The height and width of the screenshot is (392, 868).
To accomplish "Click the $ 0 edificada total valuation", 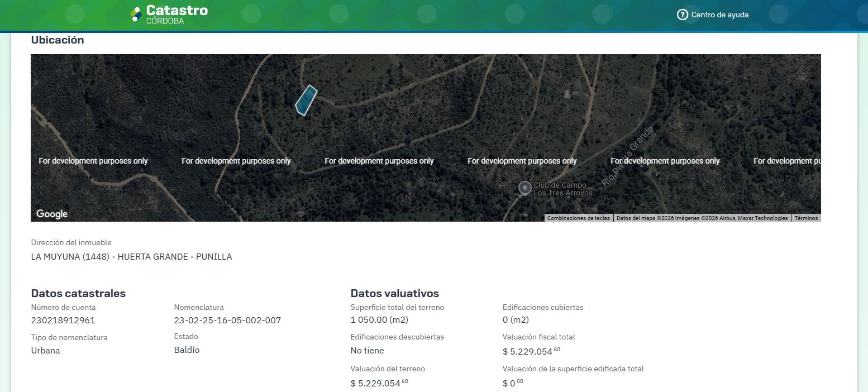I will point(513,383).
